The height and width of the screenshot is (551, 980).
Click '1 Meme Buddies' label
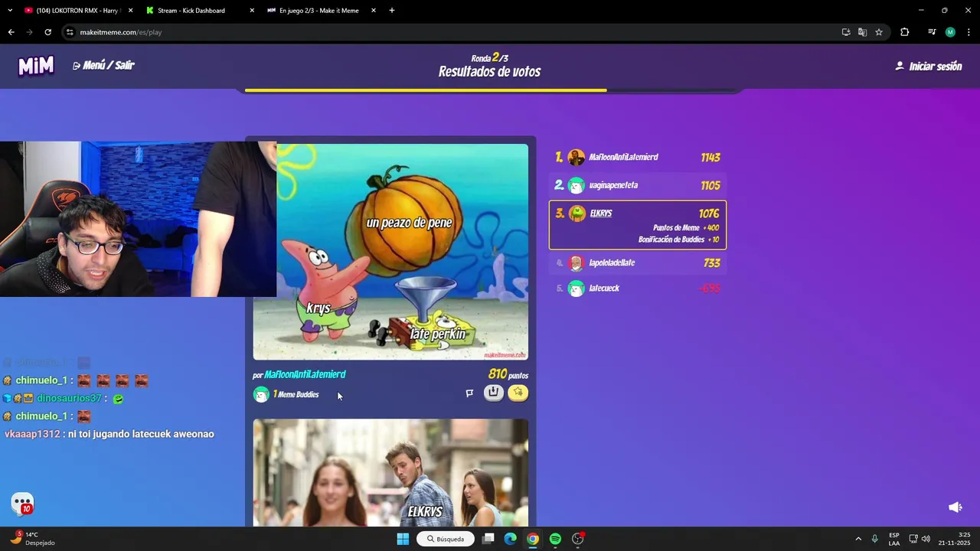pyautogui.click(x=296, y=395)
